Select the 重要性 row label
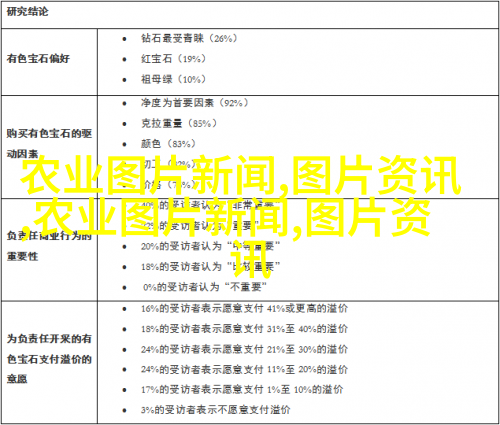 [23, 256]
